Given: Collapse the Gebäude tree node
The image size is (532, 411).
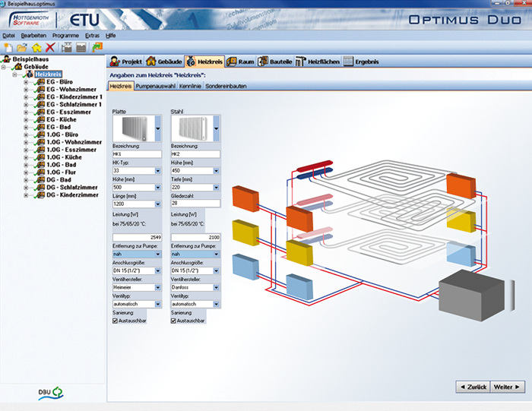Looking at the screenshot, I should click(x=4, y=67).
